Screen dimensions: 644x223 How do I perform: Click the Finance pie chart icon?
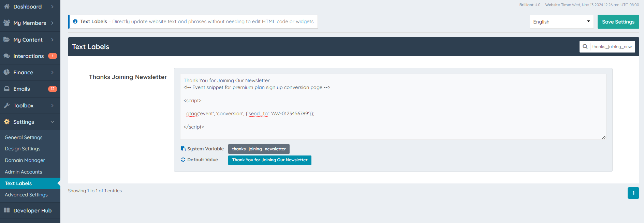[6, 72]
